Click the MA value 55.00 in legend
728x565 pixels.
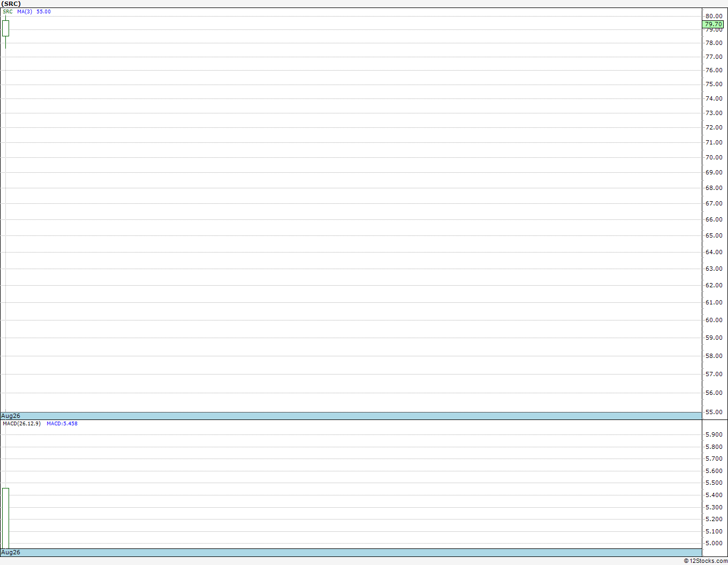point(44,12)
